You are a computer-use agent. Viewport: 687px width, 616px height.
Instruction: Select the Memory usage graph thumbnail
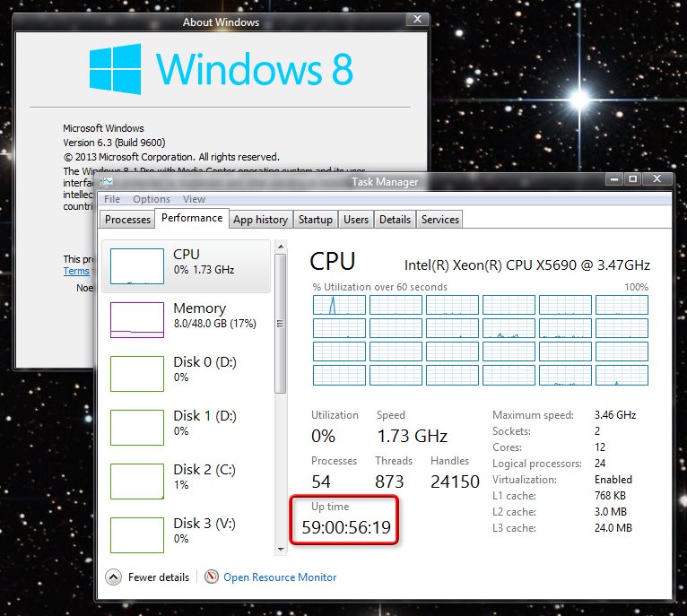pos(136,319)
